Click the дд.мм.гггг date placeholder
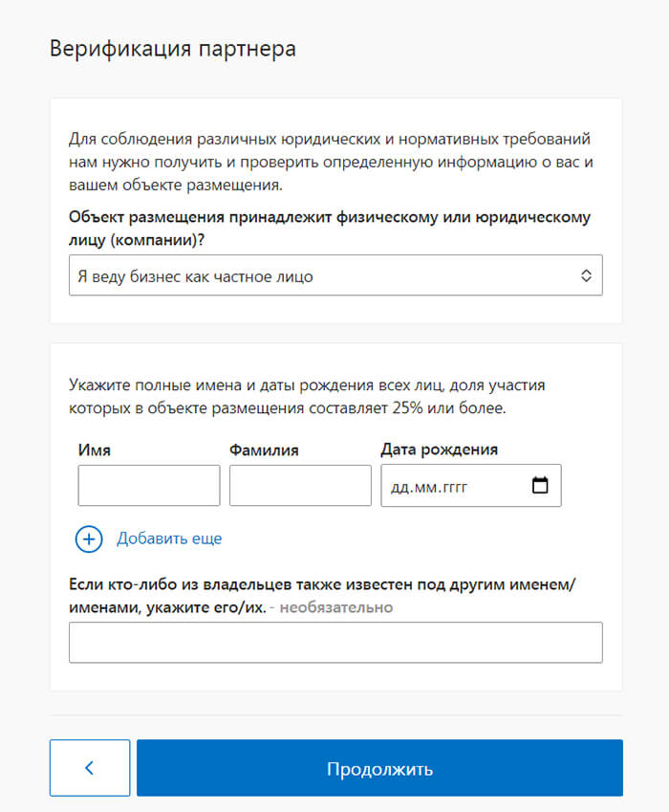This screenshot has height=812, width=669. [429, 487]
